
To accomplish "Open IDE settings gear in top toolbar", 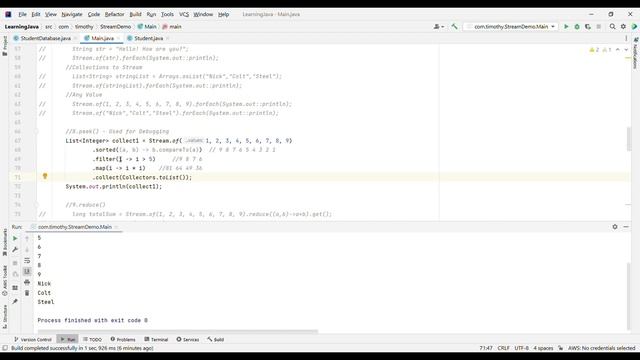I will [623, 27].
